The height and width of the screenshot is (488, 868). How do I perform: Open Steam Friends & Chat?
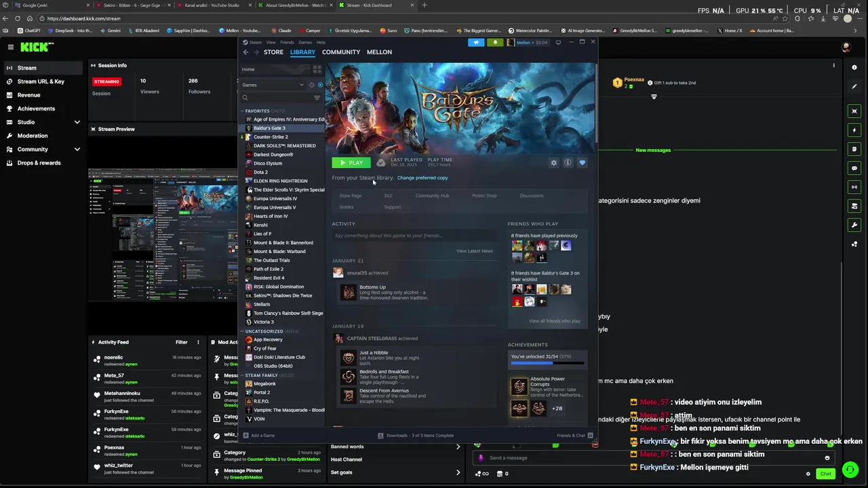coord(574,435)
